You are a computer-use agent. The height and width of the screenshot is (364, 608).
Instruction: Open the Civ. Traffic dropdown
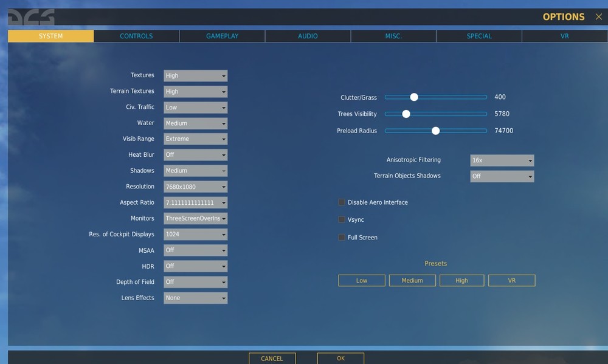point(195,108)
